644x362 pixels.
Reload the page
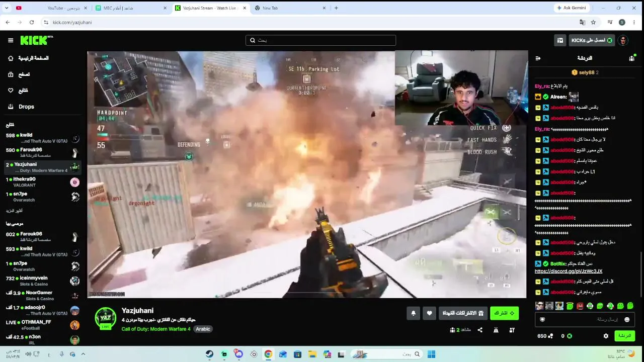(32, 22)
